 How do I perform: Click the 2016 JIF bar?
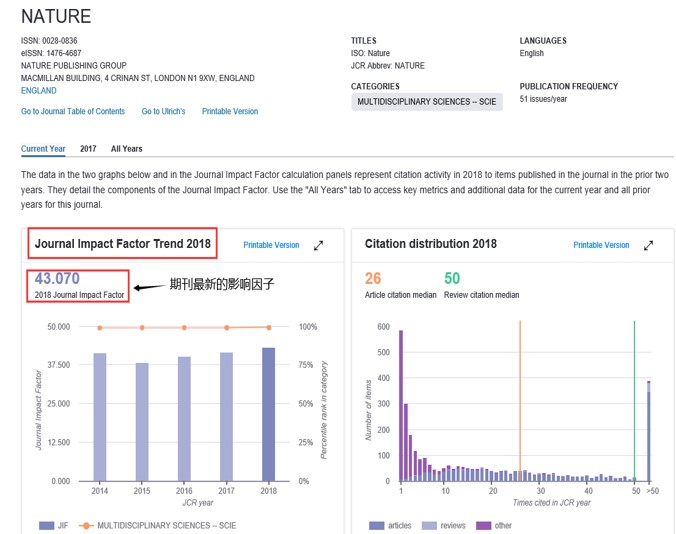[x=184, y=419]
